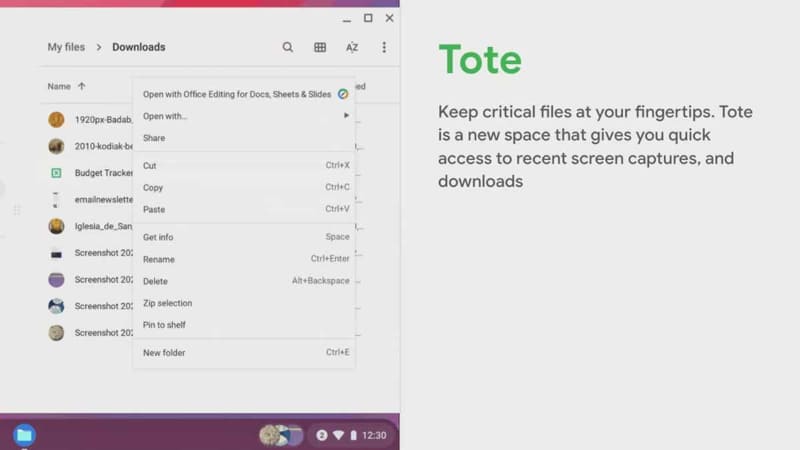
Task: Go to My files breadcrumb
Action: point(66,47)
